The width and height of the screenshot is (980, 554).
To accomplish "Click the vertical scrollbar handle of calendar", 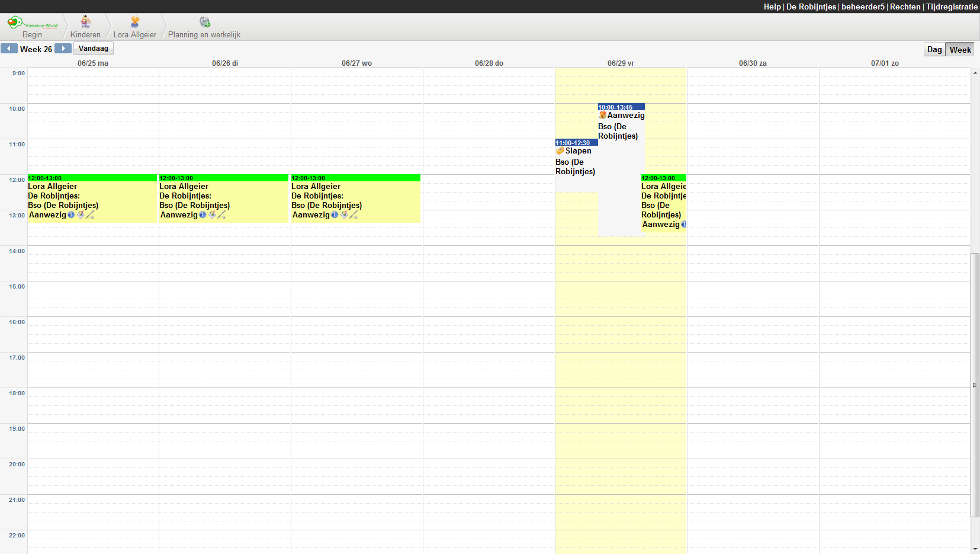I will point(975,385).
